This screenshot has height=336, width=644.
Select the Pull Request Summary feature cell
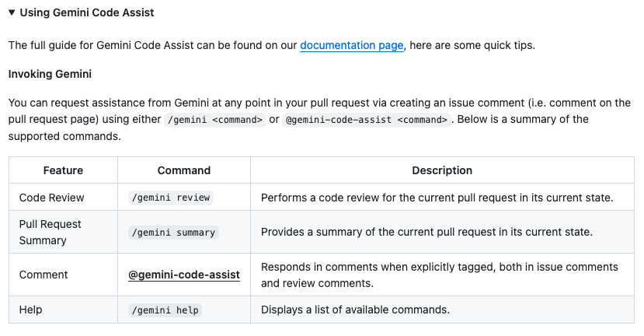[x=50, y=232]
